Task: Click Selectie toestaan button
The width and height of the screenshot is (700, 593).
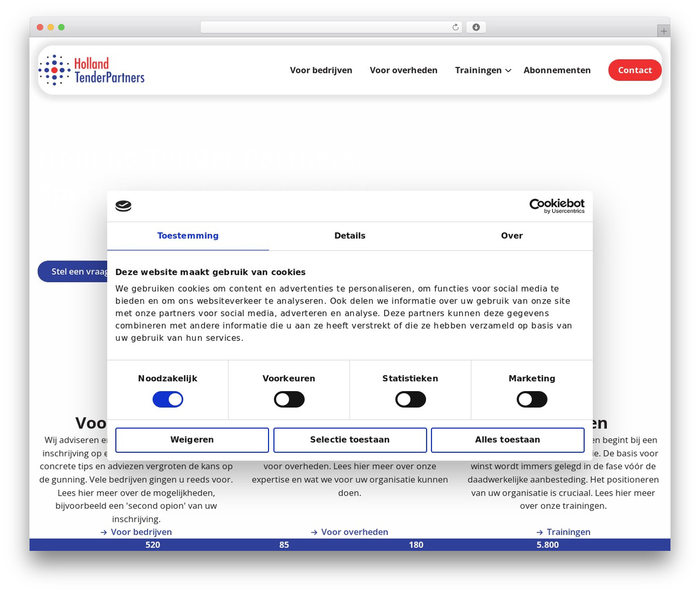Action: tap(350, 440)
